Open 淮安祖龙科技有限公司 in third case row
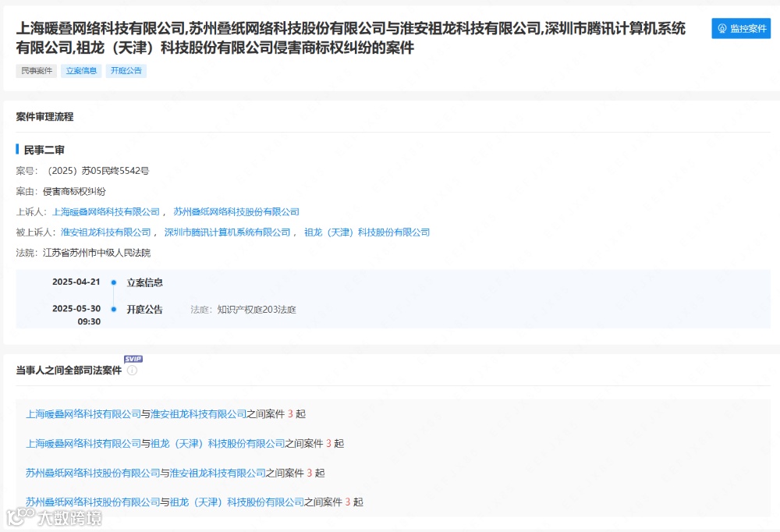Viewport: 780px width, 532px height. click(x=218, y=473)
